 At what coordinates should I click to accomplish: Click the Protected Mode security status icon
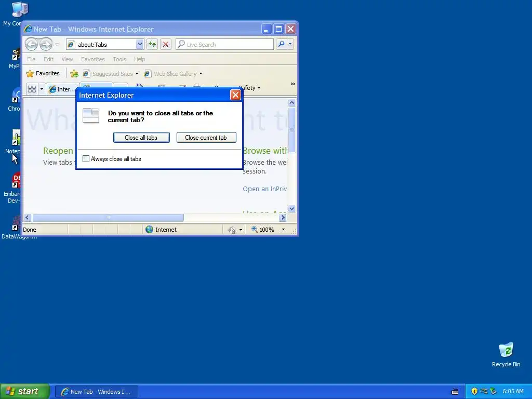pyautogui.click(x=232, y=230)
